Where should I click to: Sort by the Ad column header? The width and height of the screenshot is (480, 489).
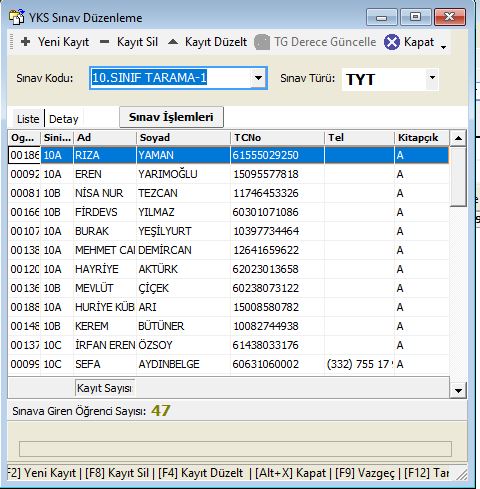click(x=105, y=138)
